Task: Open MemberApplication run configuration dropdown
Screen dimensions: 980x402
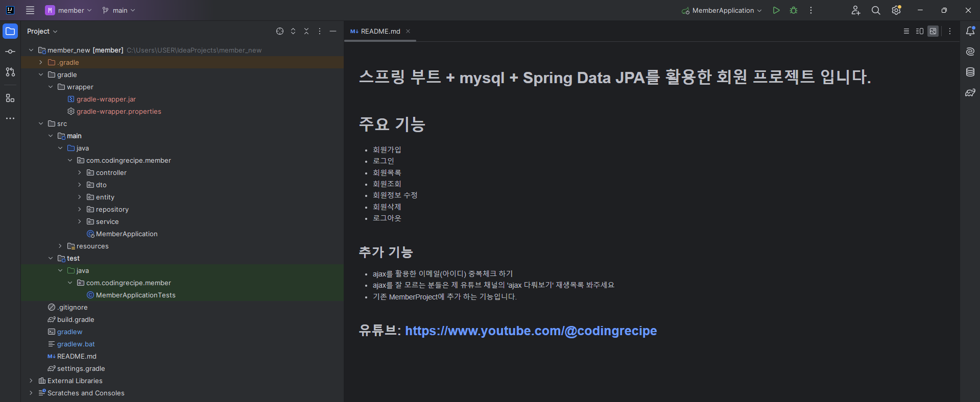Action: [722, 10]
